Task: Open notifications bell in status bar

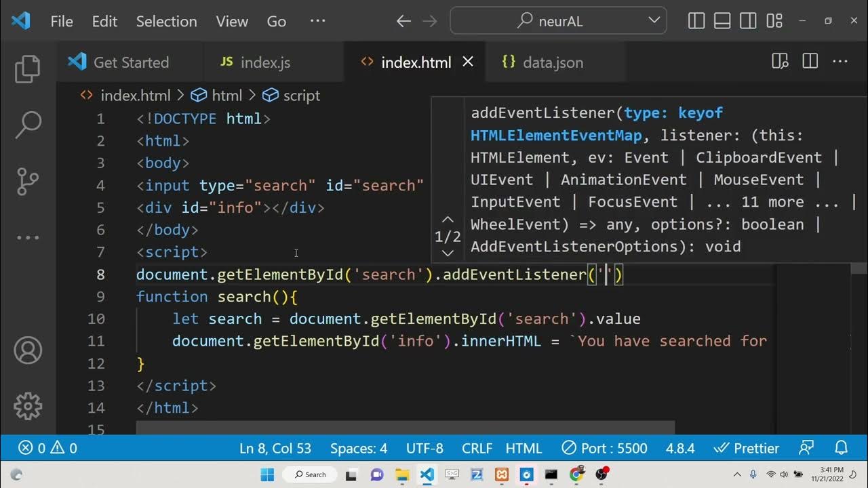Action: (x=841, y=448)
